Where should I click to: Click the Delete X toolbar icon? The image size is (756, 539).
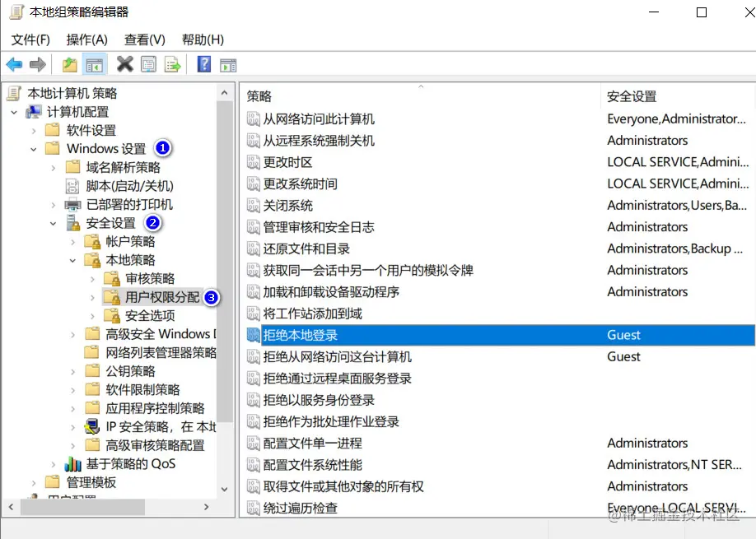coord(125,64)
